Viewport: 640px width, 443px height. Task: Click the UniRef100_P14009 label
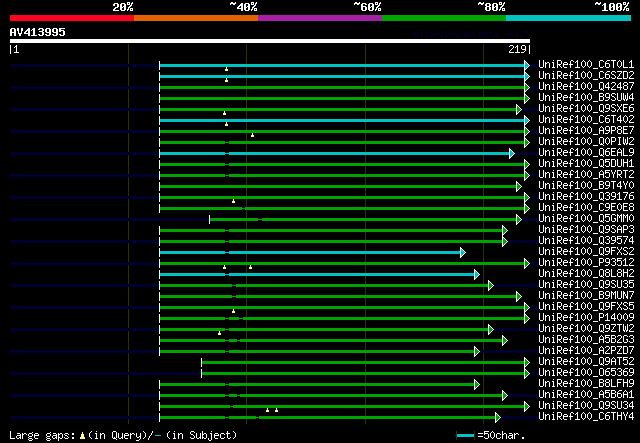point(586,318)
